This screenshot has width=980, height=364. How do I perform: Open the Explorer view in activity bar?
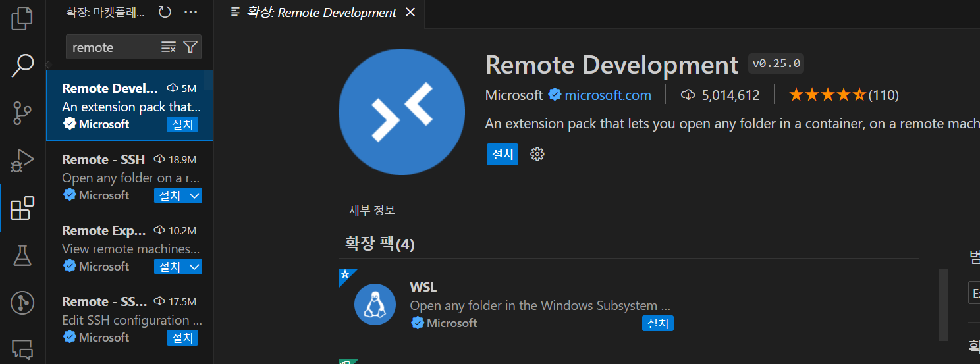(x=22, y=18)
